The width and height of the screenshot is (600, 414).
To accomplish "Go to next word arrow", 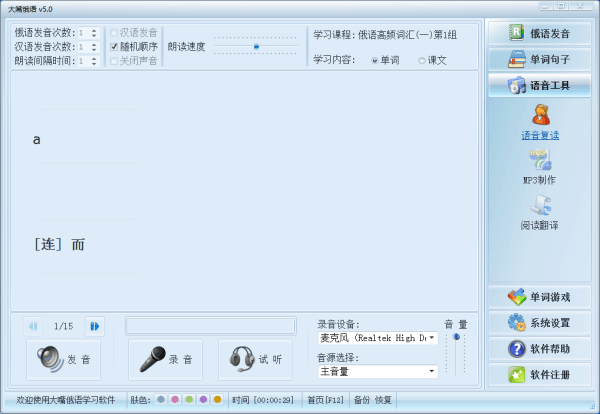I will pyautogui.click(x=94, y=325).
